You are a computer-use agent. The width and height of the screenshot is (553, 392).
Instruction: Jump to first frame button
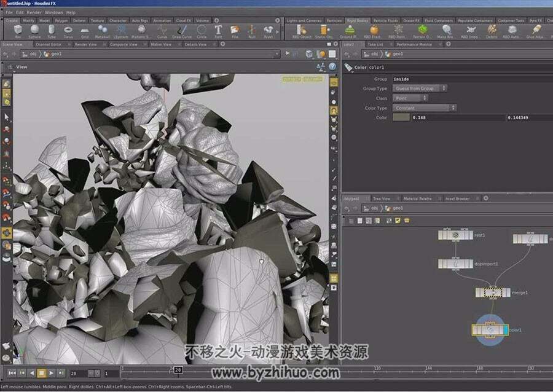pos(12,373)
